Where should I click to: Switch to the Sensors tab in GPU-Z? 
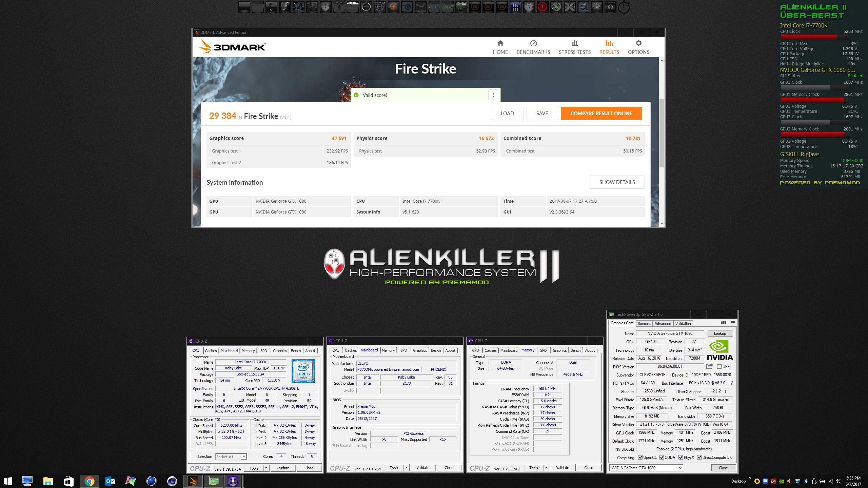click(x=644, y=324)
